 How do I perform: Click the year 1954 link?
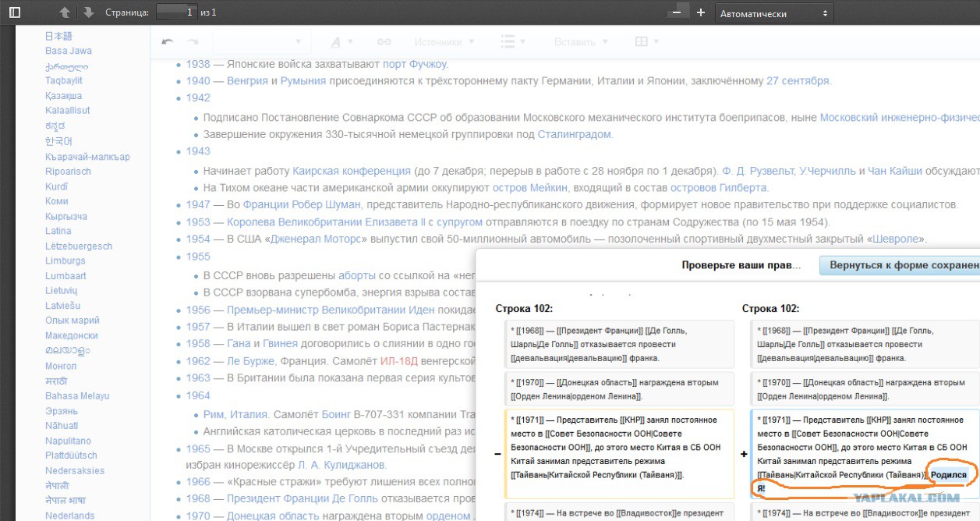tap(198, 239)
